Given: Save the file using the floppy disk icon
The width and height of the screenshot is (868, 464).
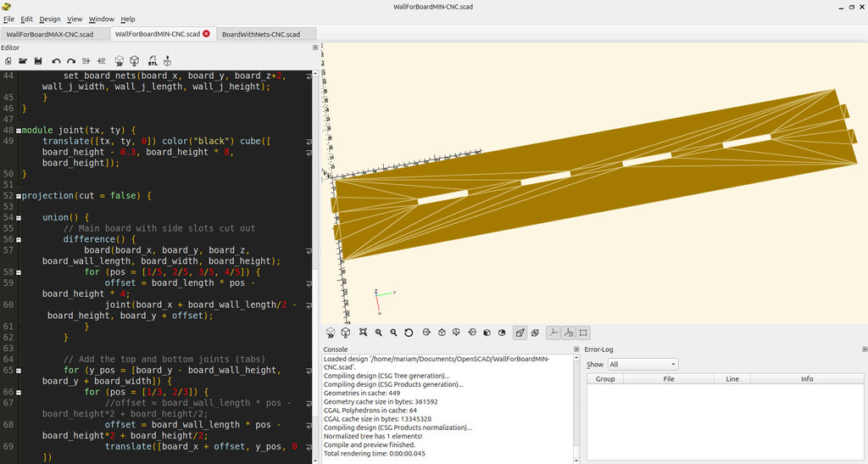Looking at the screenshot, I should point(38,61).
